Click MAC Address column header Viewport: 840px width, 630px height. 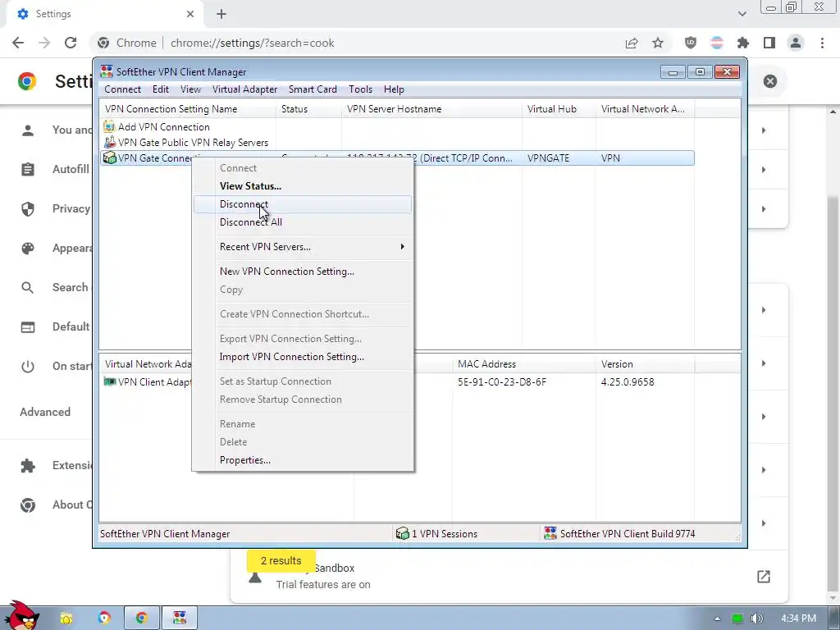524,364
